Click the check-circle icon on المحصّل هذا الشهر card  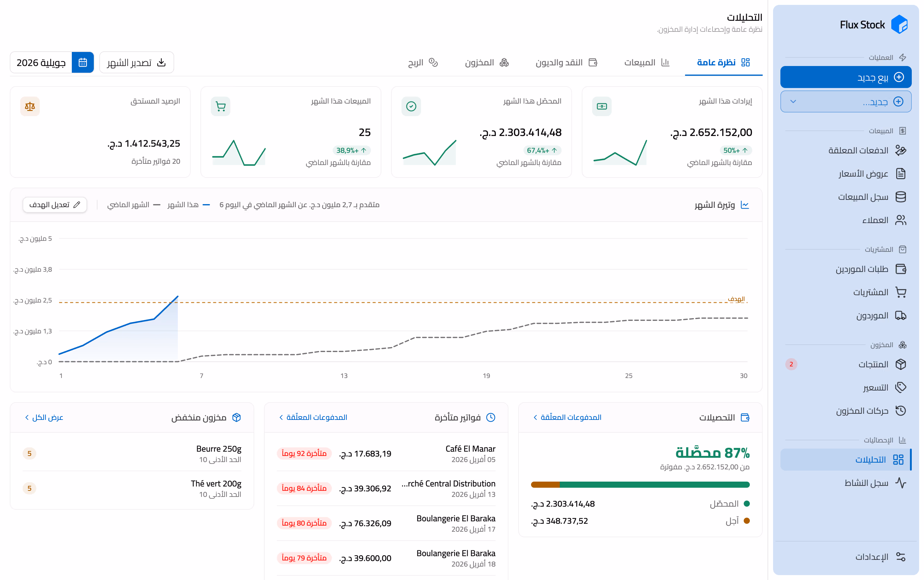[x=411, y=106]
